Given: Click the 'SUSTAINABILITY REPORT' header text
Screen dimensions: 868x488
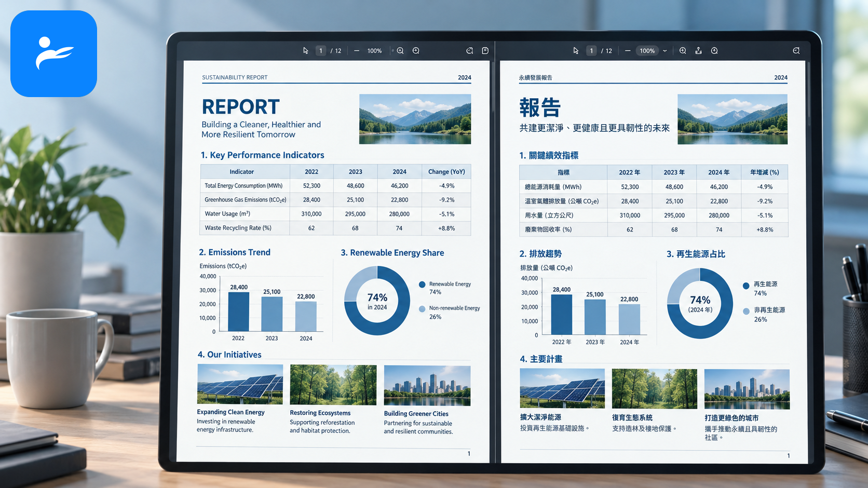Looking at the screenshot, I should (235, 77).
